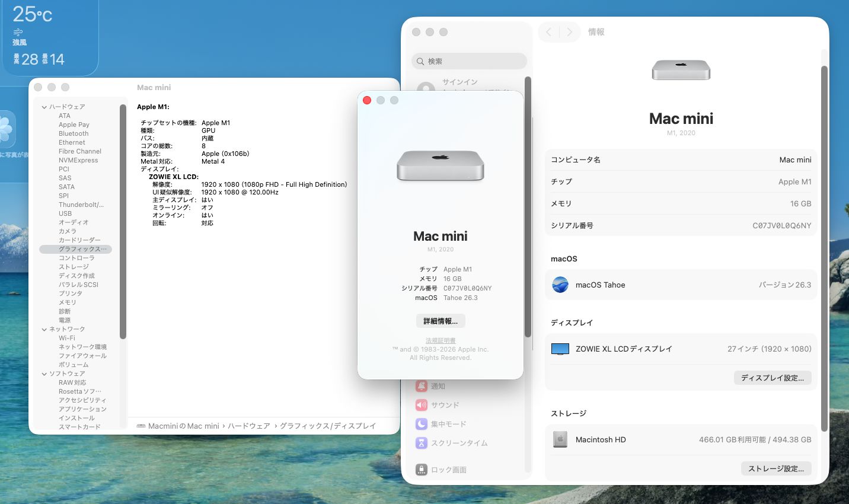849x504 pixels.
Task: Click the Photos widget icon at left edge
Action: (7, 129)
